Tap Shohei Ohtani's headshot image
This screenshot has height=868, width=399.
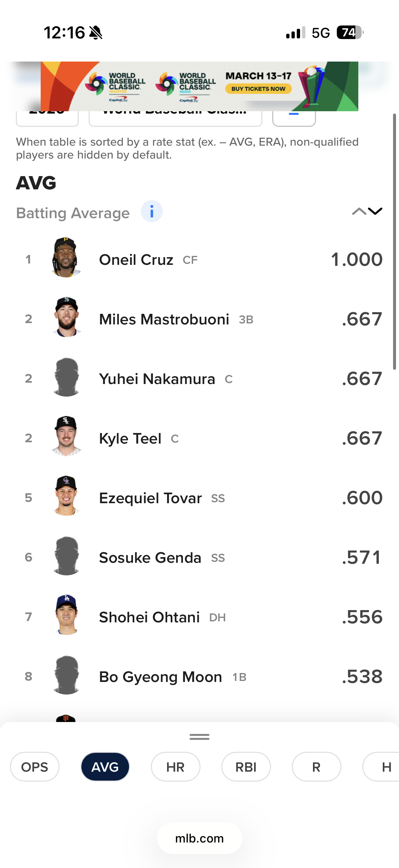pos(66,615)
